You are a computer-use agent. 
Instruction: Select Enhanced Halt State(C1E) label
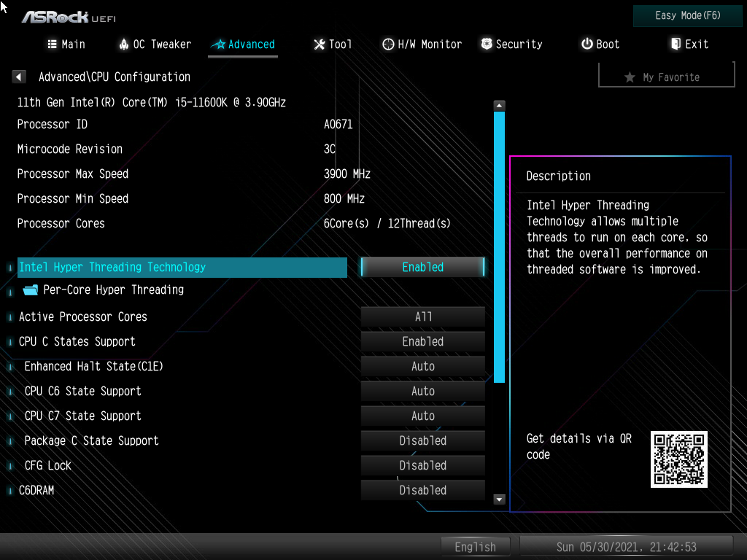click(x=94, y=367)
